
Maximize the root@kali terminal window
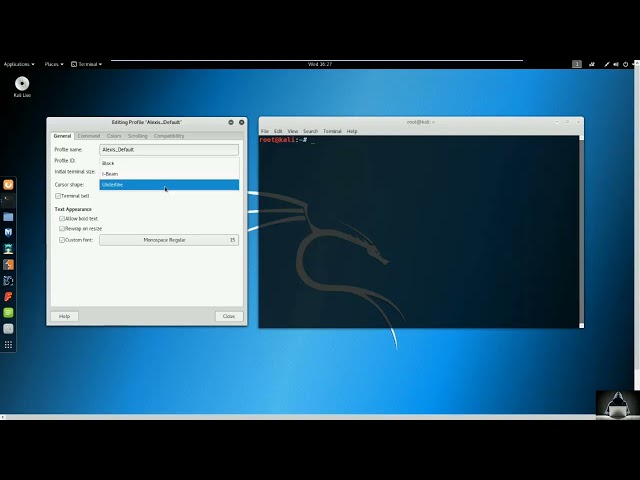567,122
